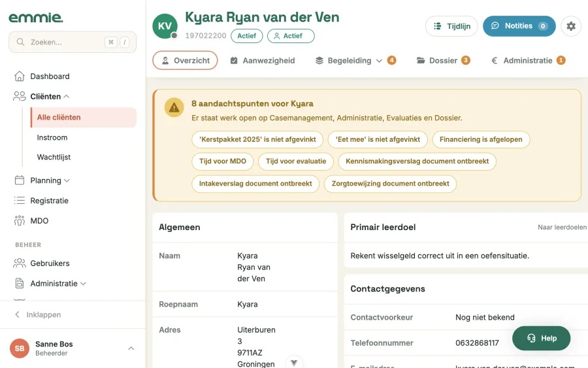Expand the Planning submenu chevron

click(x=67, y=180)
